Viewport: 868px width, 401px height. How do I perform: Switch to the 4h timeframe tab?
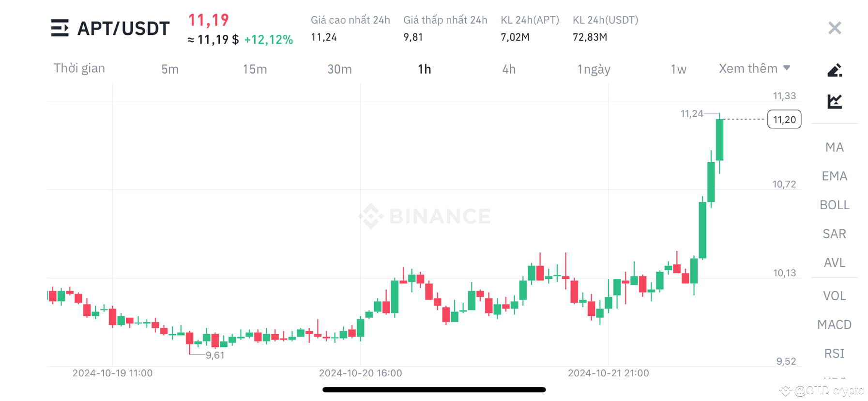click(x=508, y=69)
